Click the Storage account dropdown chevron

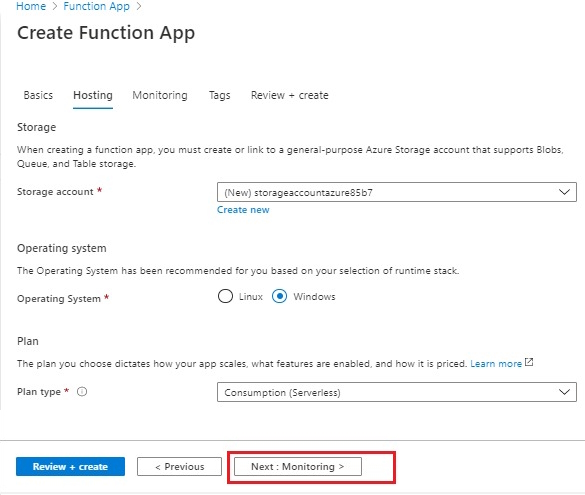click(564, 192)
